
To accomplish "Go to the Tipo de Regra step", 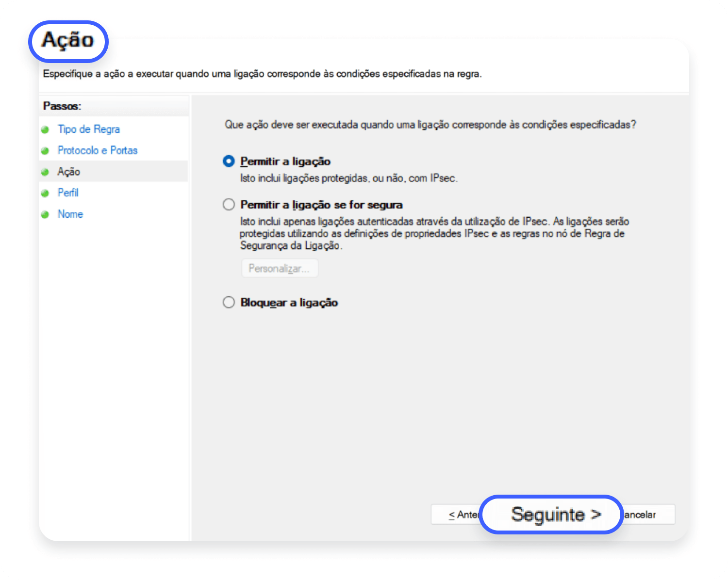I will click(x=89, y=129).
